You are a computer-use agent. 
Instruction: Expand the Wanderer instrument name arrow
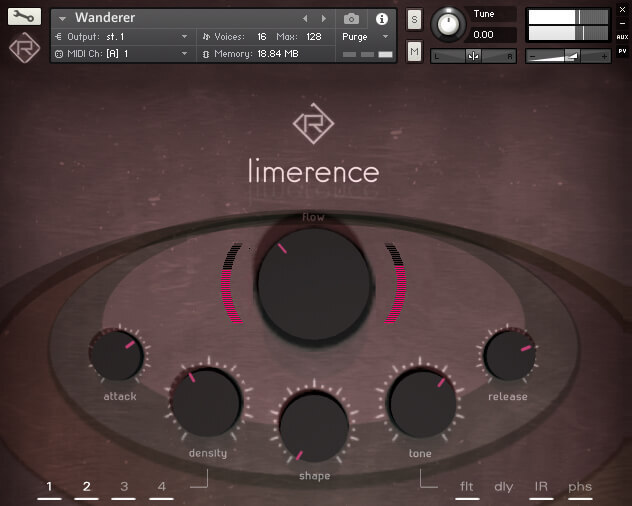[62, 18]
